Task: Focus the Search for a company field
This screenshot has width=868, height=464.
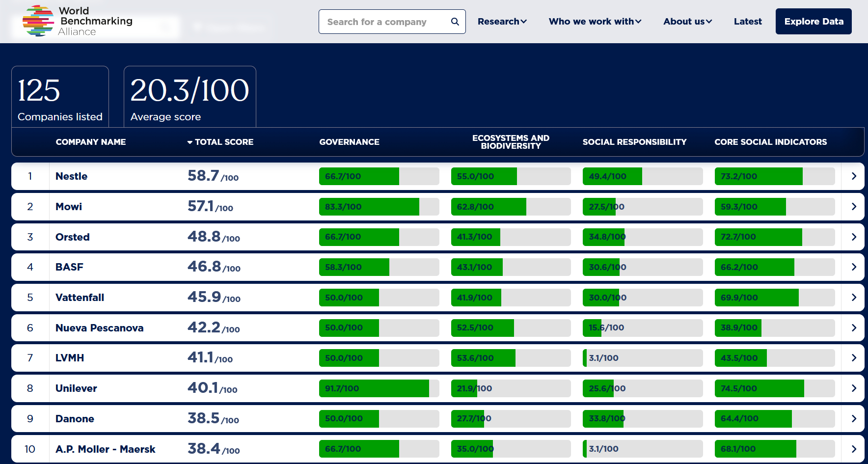Action: [x=383, y=22]
